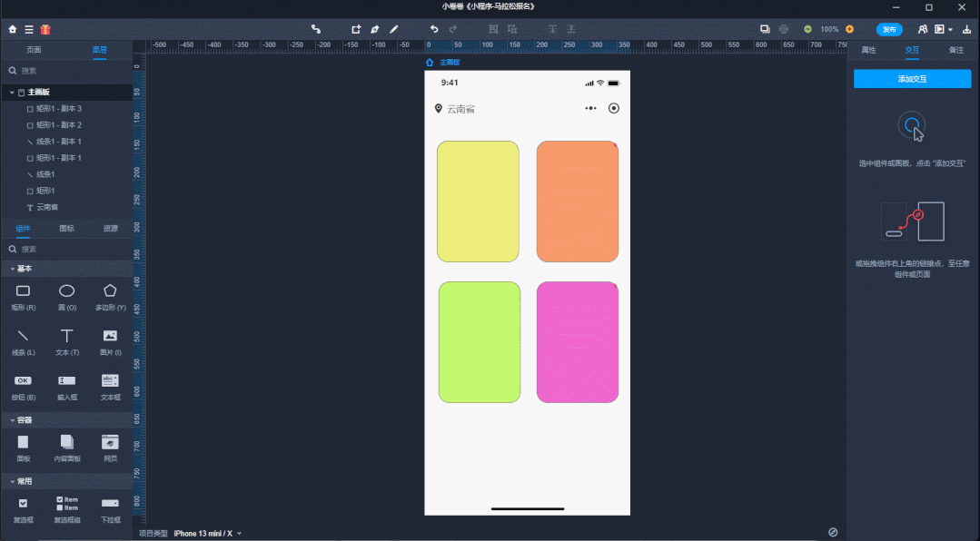Open the 属性 properties tab
The width and height of the screenshot is (980, 541).
(869, 50)
